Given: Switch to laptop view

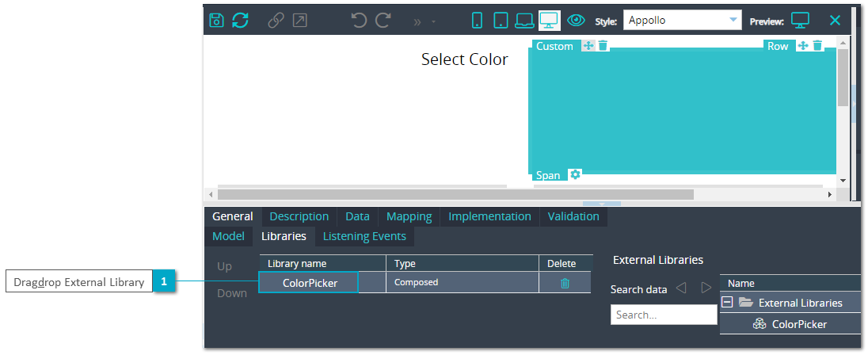Looking at the screenshot, I should coord(524,21).
